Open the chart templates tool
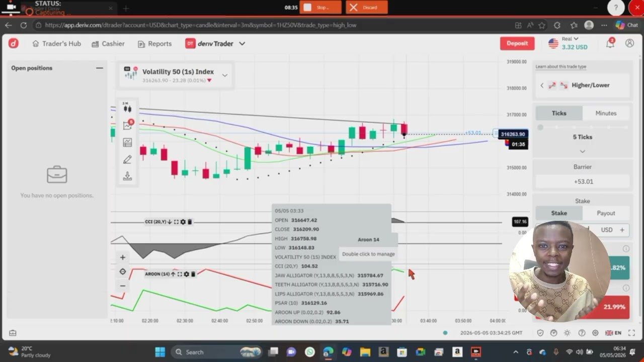Viewport: 644px width, 362px height. (127, 143)
